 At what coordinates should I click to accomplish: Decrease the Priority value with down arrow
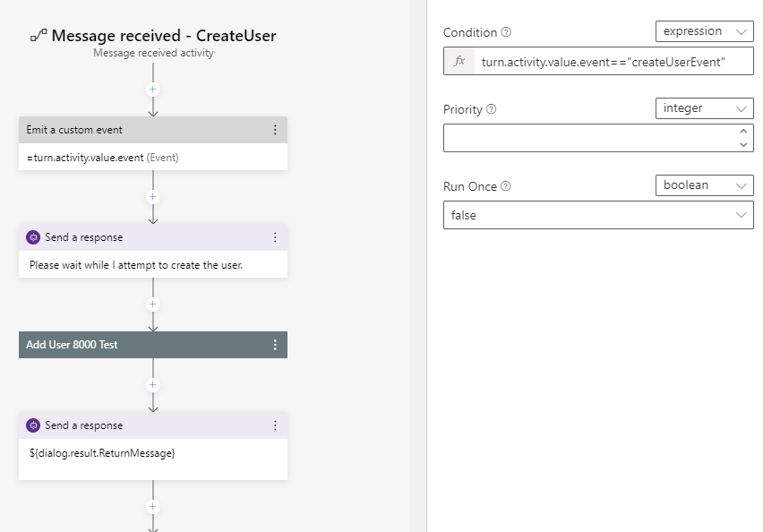(x=743, y=144)
